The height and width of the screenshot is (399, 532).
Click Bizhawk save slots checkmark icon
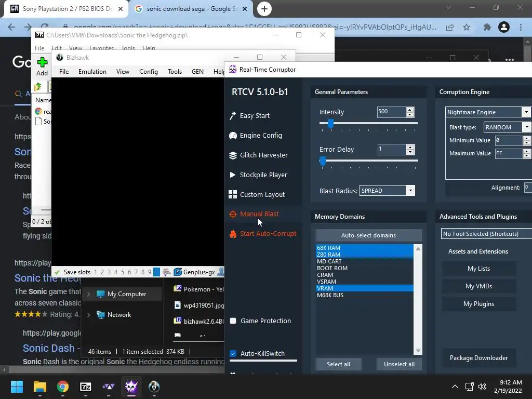pyautogui.click(x=57, y=272)
